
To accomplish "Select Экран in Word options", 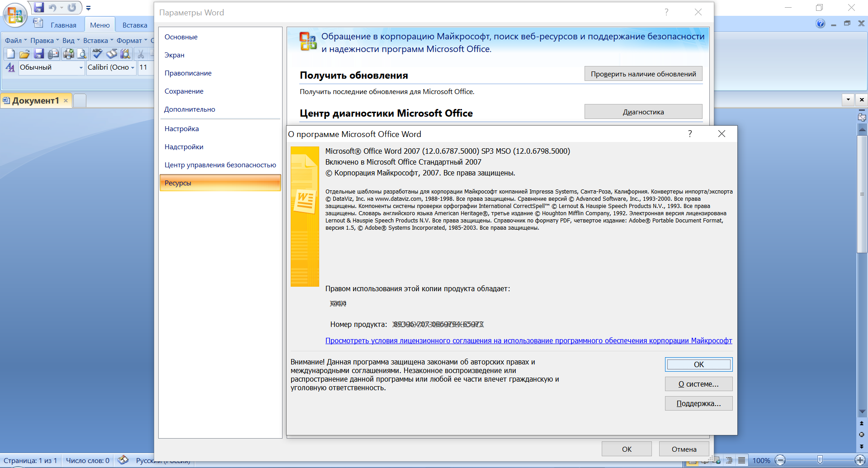I will click(x=220, y=55).
